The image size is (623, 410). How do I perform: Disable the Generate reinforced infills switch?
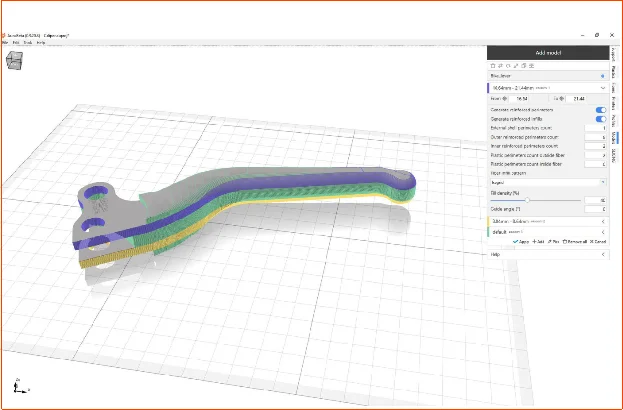[600, 119]
